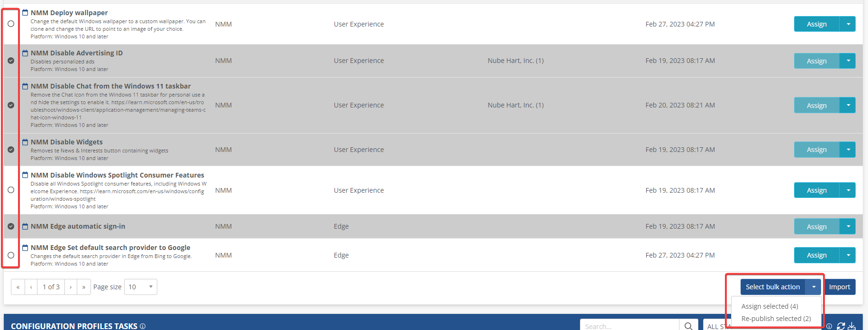Click the download icon in tasks header
This screenshot has width=868, height=330.
(852, 326)
